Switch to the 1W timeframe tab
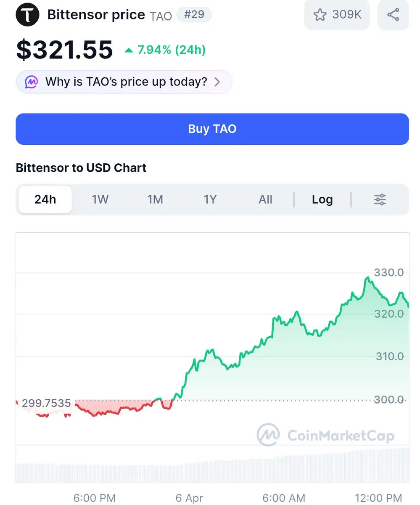 click(100, 199)
